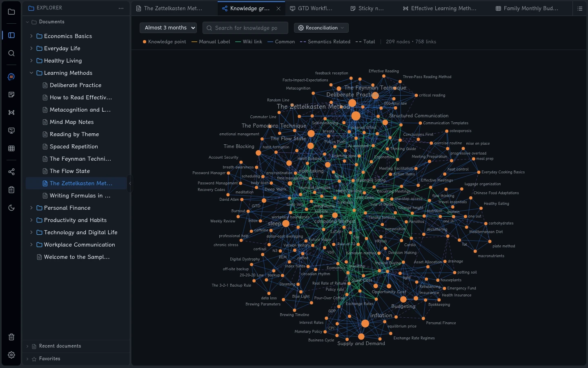Viewport: 588px width, 368px height.
Task: Open the file explorer folder icon in the sidebar
Action: [x=11, y=11]
